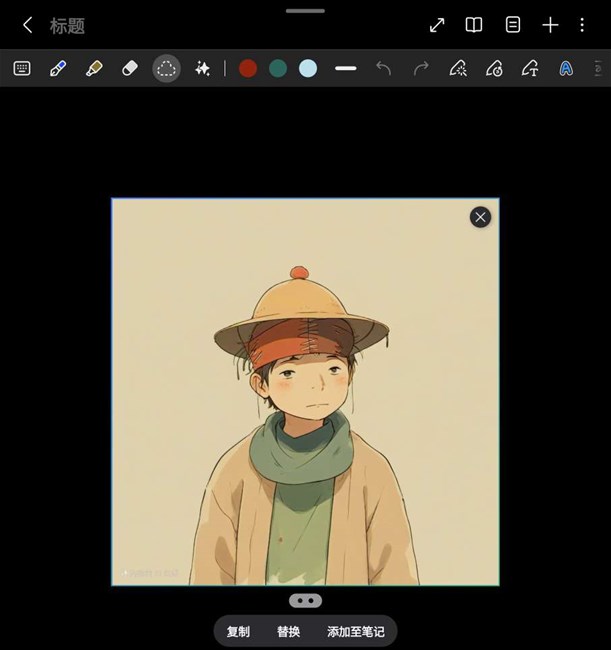
Task: Switch to keyboard input mode
Action: click(22, 68)
